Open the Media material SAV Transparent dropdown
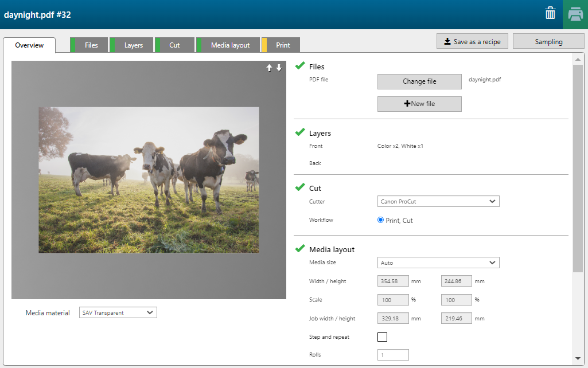 pyautogui.click(x=118, y=312)
